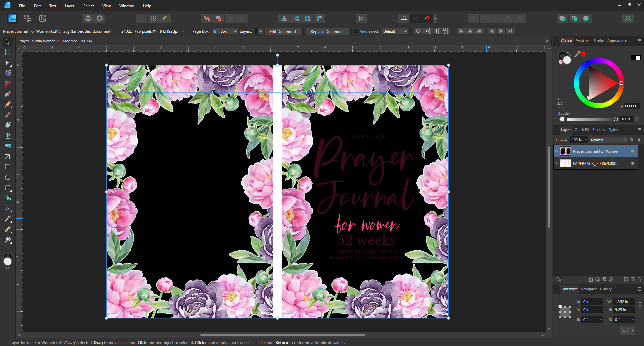Select the Pencil tool
Screen dimensions: 644x346
[8, 104]
